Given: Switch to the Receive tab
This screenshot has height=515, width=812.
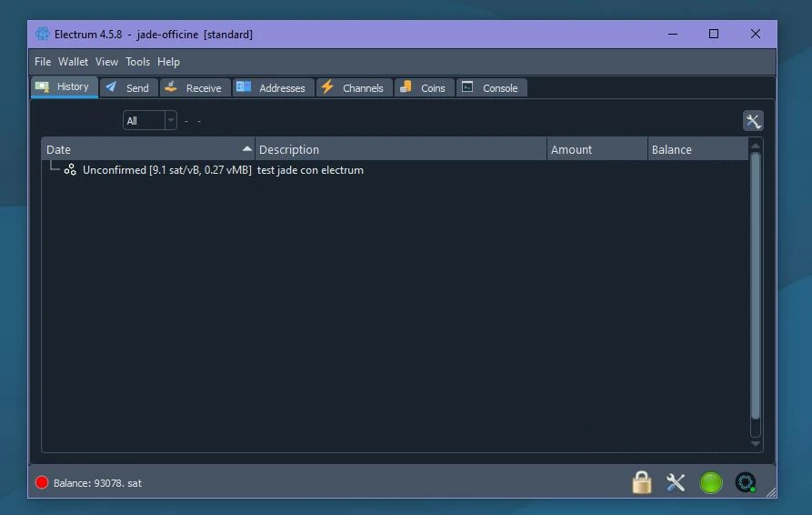Looking at the screenshot, I should (195, 88).
